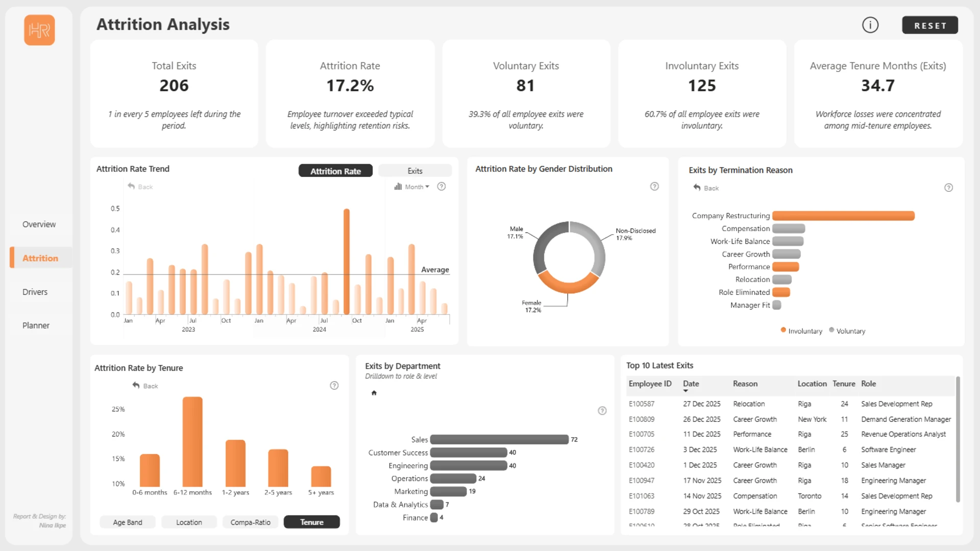
Task: Open the Month granularity dropdown
Action: [412, 187]
